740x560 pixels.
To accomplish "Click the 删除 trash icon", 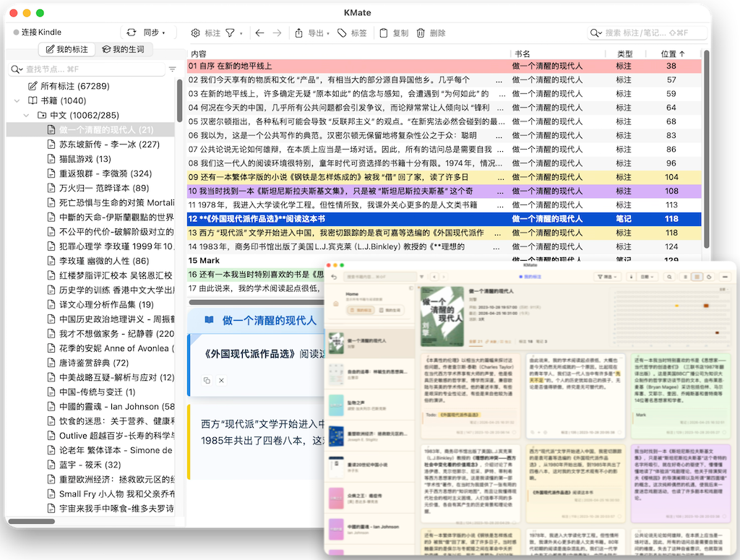I will click(x=421, y=33).
